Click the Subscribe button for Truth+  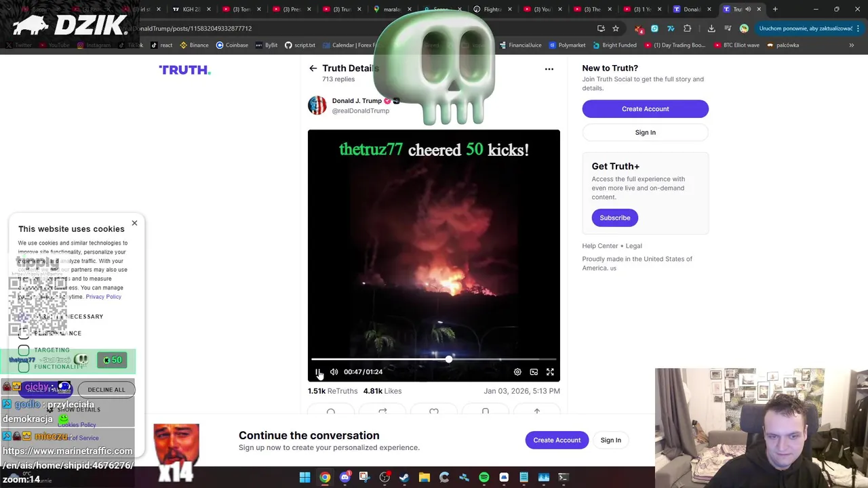(x=614, y=218)
